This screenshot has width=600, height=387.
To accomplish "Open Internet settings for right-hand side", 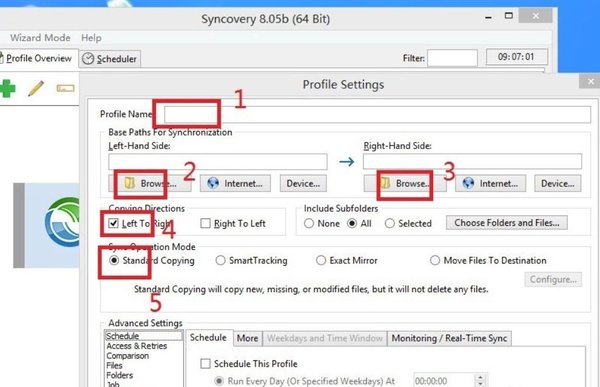I will 490,184.
